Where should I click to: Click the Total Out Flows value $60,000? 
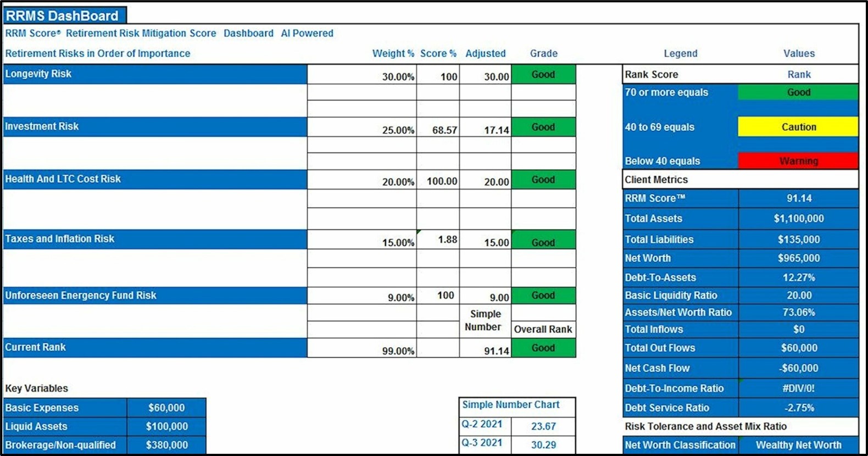tap(799, 348)
